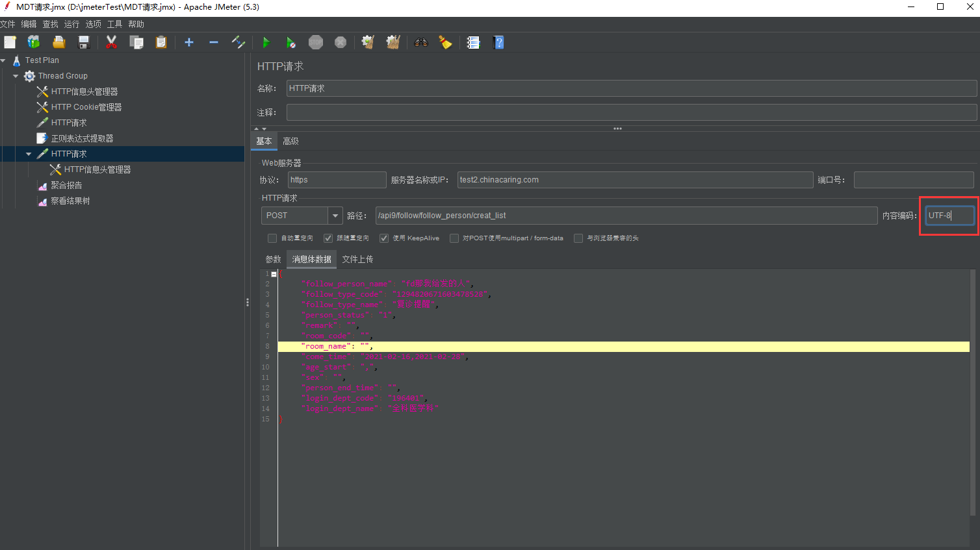
Task: Click the 名称 input field
Action: (632, 88)
